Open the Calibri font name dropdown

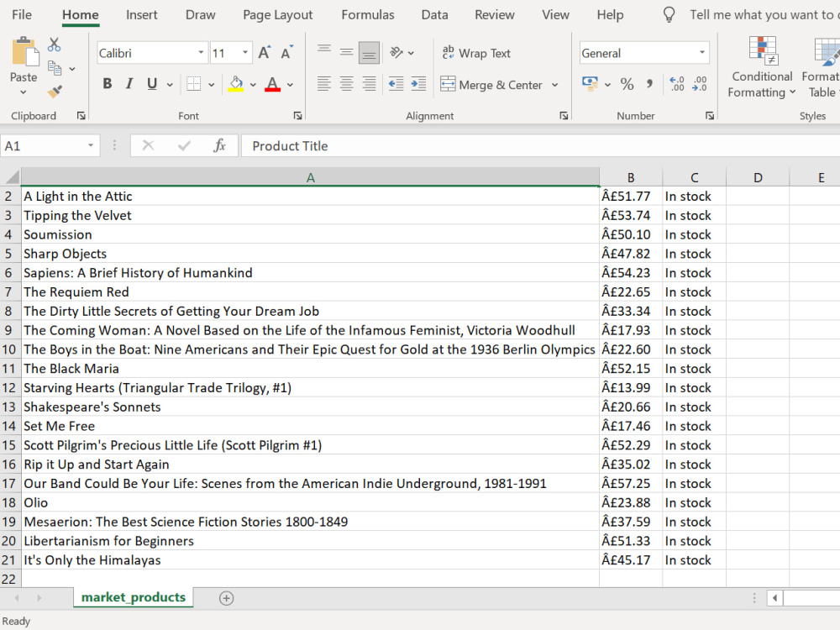click(x=201, y=52)
